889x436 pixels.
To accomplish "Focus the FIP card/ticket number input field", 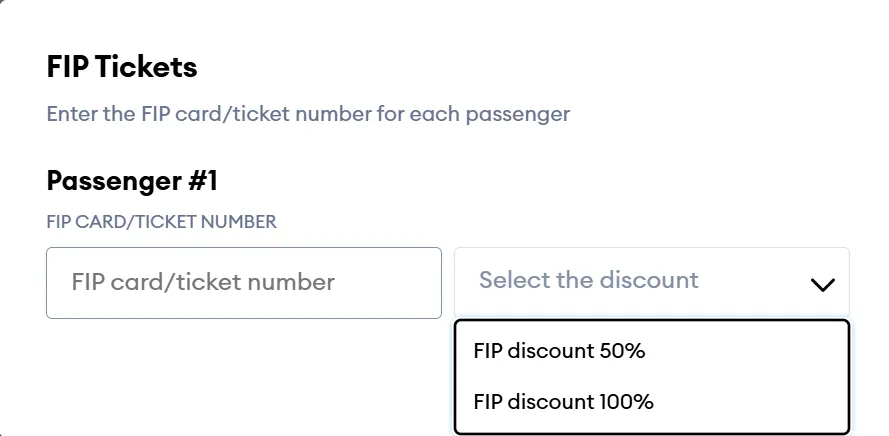I will point(244,283).
